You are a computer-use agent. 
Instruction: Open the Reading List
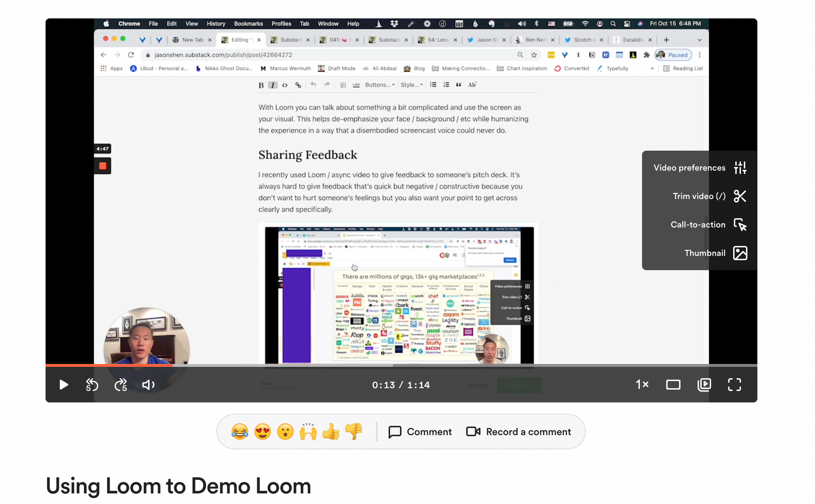click(x=683, y=68)
